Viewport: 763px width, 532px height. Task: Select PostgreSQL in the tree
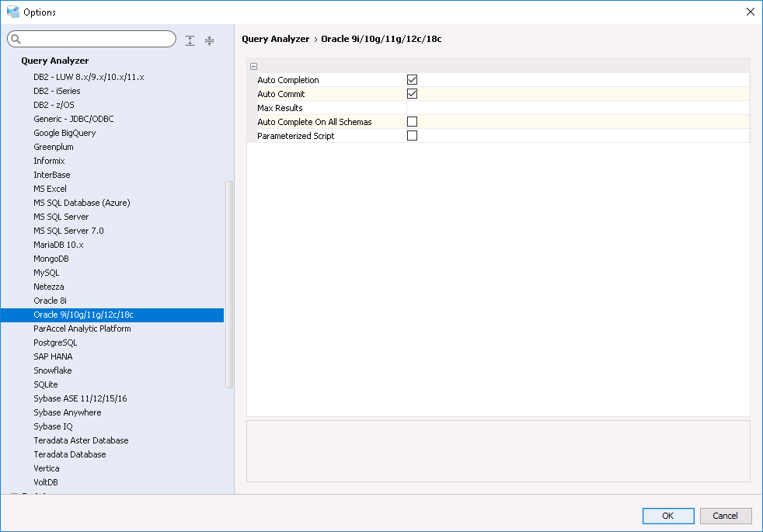[x=55, y=342]
